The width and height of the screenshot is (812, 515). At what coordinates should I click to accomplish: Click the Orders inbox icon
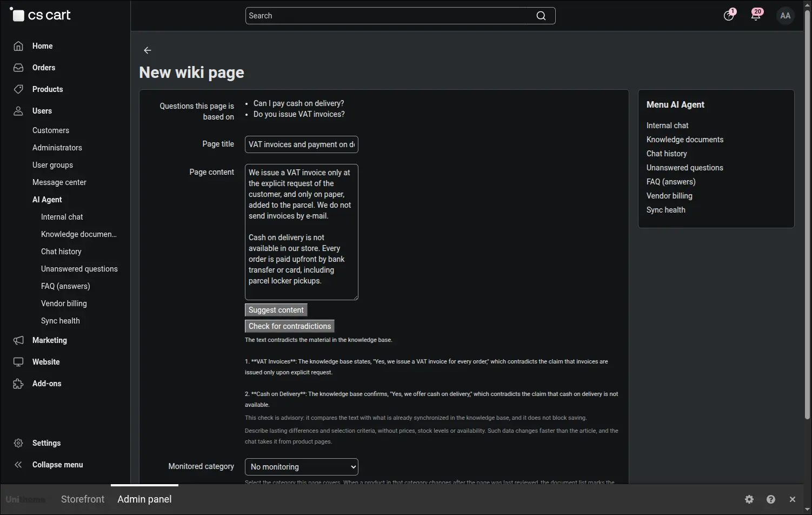click(18, 68)
